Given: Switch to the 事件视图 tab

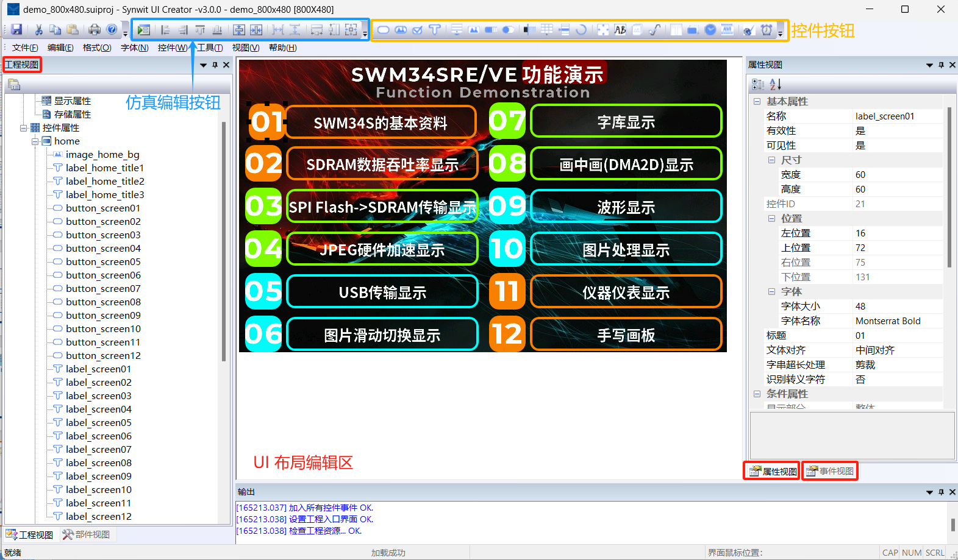Looking at the screenshot, I should click(x=830, y=471).
